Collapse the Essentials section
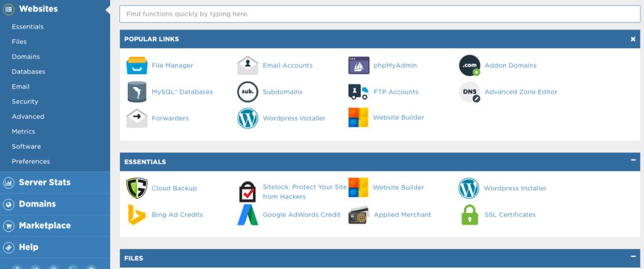Image resolution: width=644 pixels, height=269 pixels. coord(633,161)
